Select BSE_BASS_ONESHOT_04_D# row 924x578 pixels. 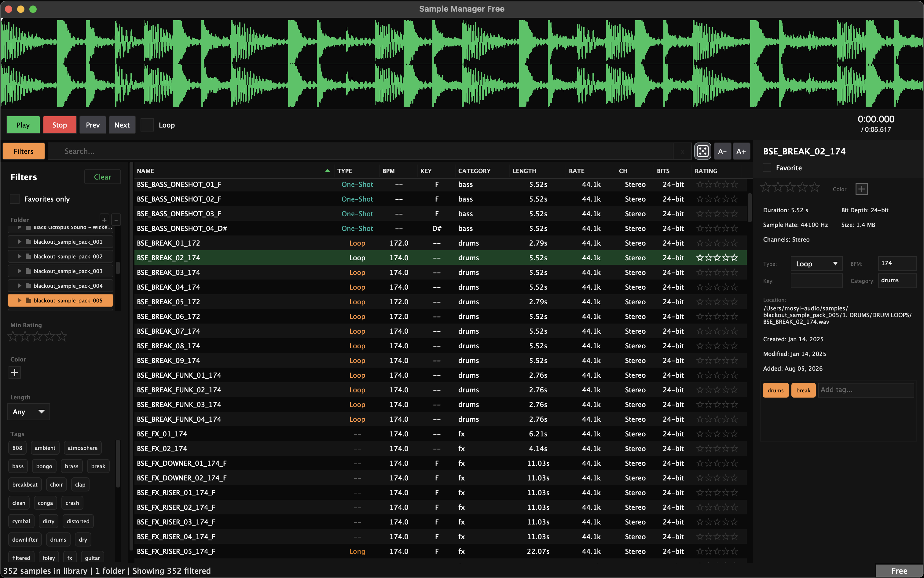[441, 228]
